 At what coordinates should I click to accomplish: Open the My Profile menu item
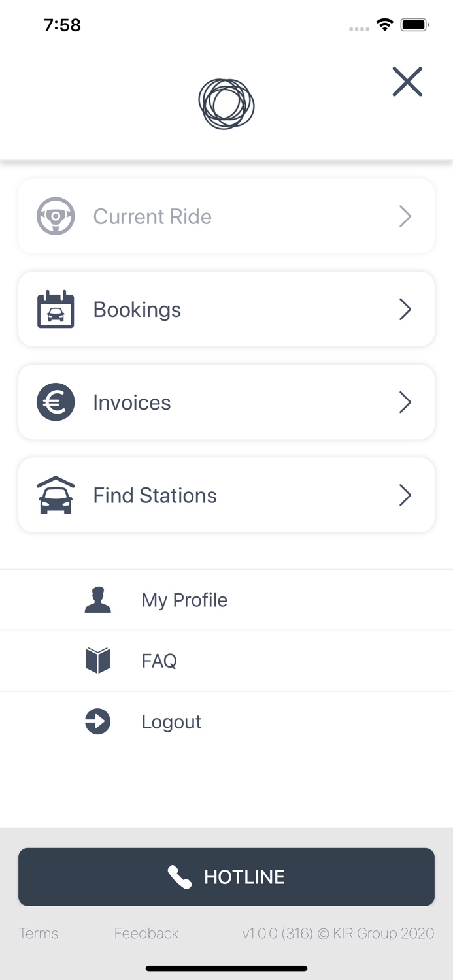(x=184, y=600)
